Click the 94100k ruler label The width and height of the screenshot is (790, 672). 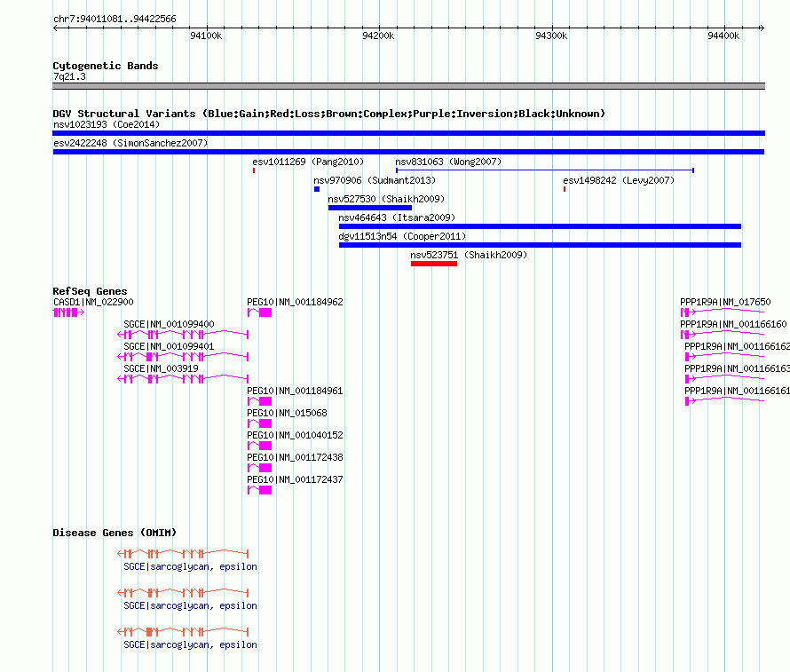(x=206, y=36)
